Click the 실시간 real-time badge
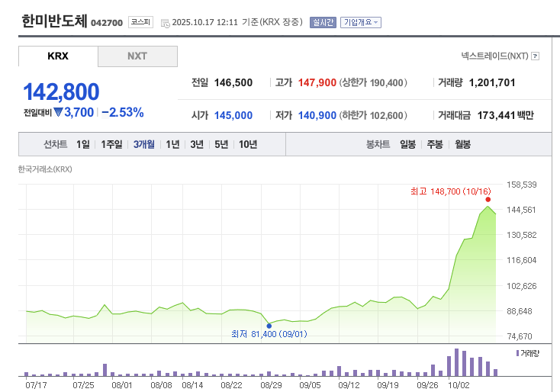The image size is (560, 392). point(323,22)
